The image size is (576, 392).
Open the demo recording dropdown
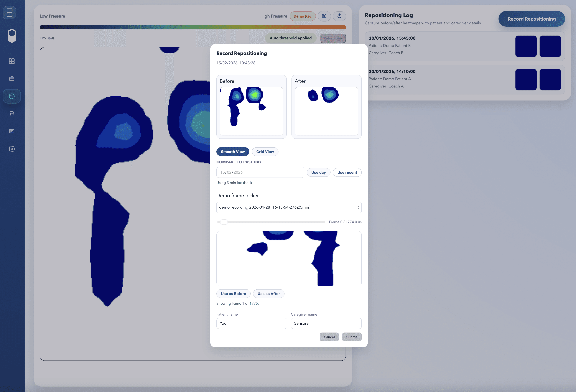(x=289, y=207)
